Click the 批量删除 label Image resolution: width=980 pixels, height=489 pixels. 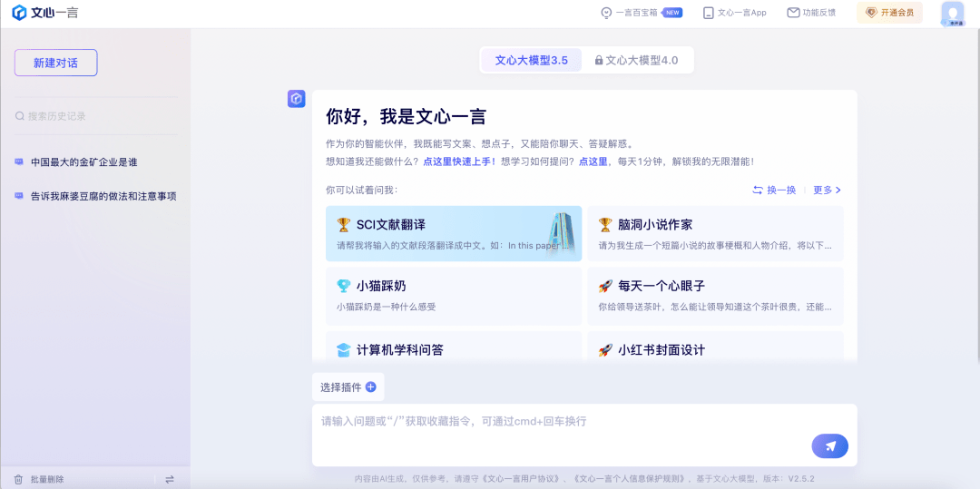click(47, 480)
